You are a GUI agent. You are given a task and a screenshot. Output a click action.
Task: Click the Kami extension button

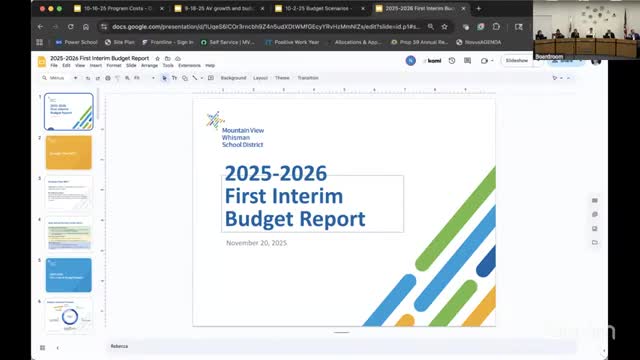[433, 61]
